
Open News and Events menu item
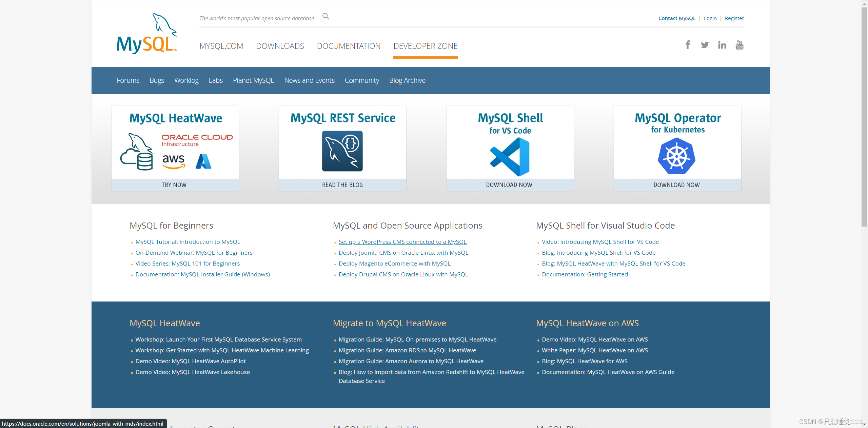coord(309,80)
